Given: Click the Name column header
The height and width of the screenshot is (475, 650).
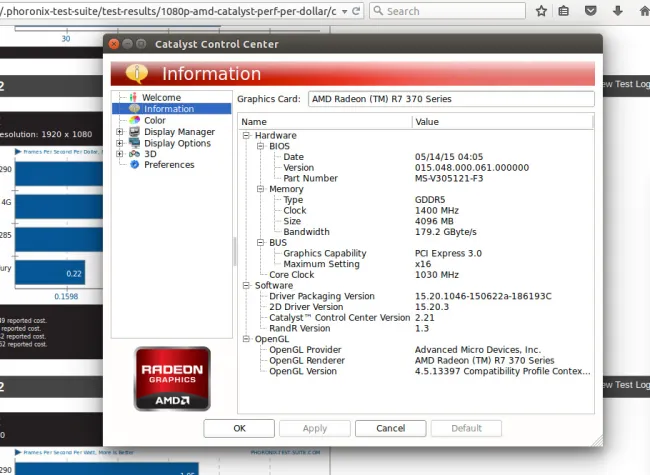Looking at the screenshot, I should coord(325,122).
